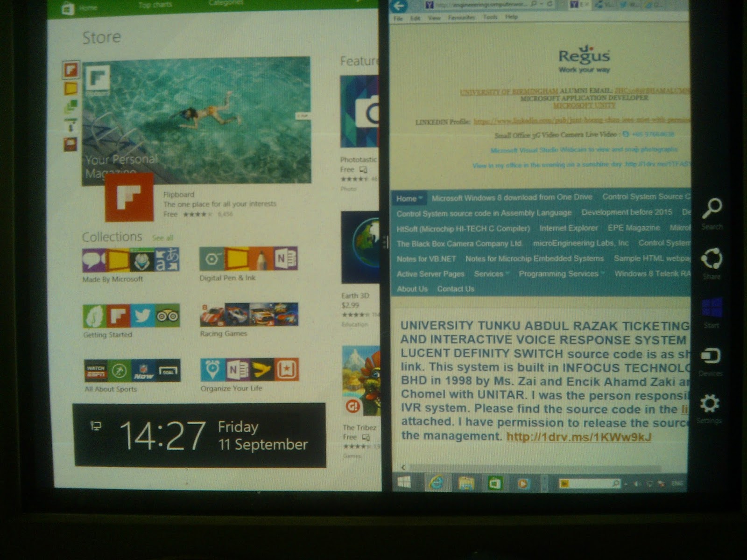This screenshot has width=747, height=560.
Task: Open the HtSoft Microchip HI-TECH C Compiler link
Action: coord(463,229)
